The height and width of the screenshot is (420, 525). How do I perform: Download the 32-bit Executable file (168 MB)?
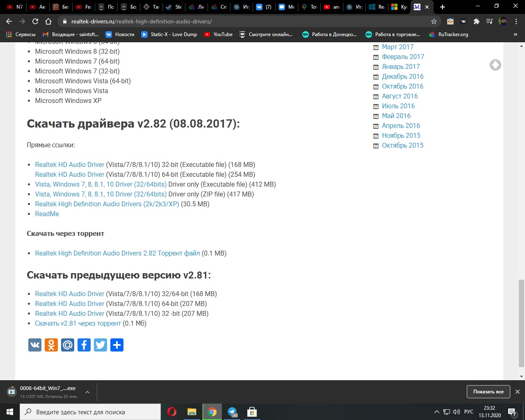point(70,164)
